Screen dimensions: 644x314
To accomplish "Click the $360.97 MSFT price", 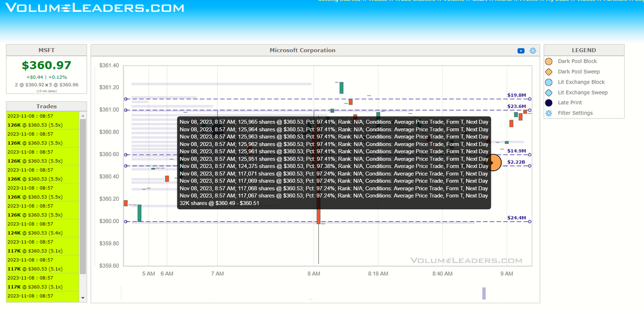I will click(47, 65).
